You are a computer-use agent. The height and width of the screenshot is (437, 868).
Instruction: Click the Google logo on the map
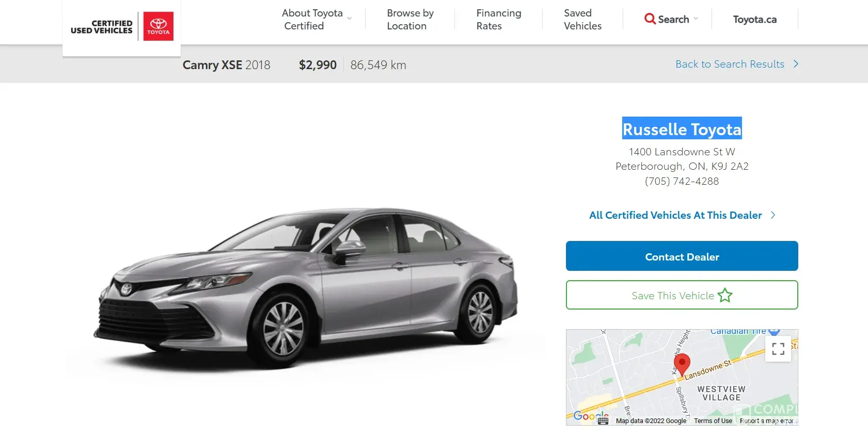591,416
